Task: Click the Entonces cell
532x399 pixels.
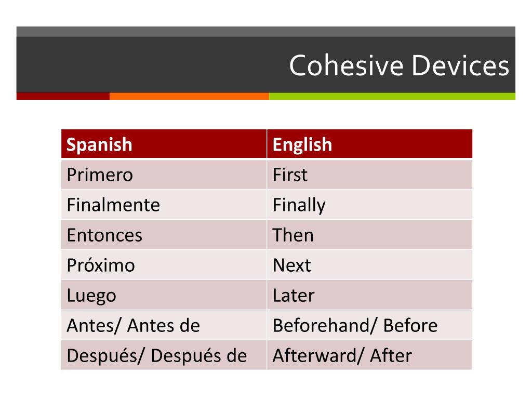Action: [164, 235]
